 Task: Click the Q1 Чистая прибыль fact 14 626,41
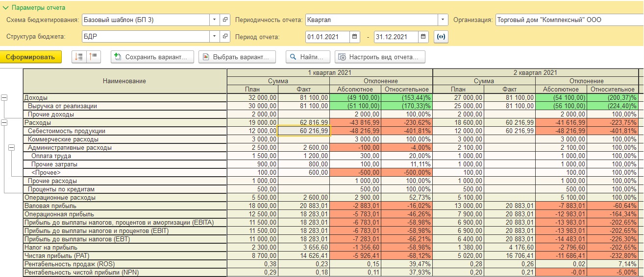click(304, 255)
